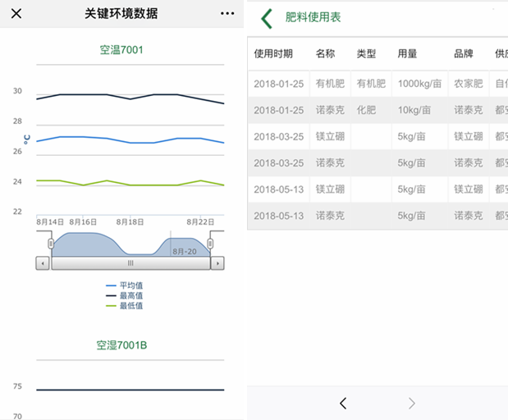Go to next page with bottom right chevron

coord(412,403)
